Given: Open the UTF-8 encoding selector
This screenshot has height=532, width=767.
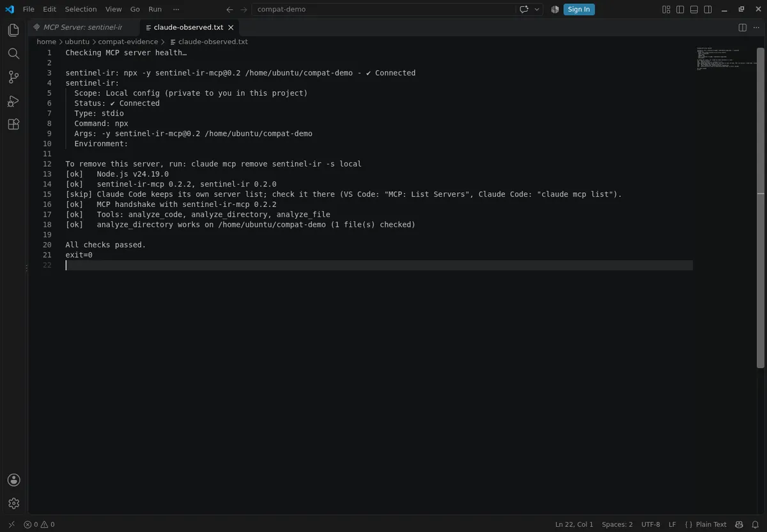Looking at the screenshot, I should (651, 524).
